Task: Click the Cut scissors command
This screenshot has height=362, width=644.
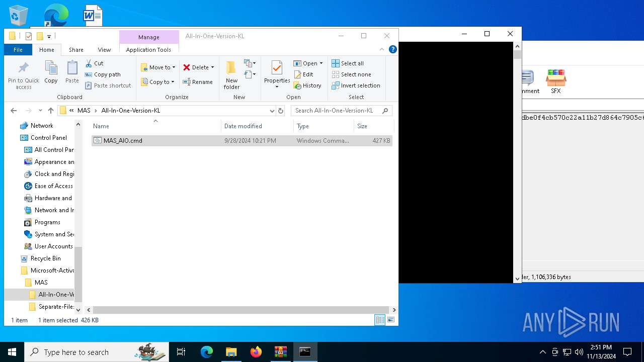Action: pos(94,63)
